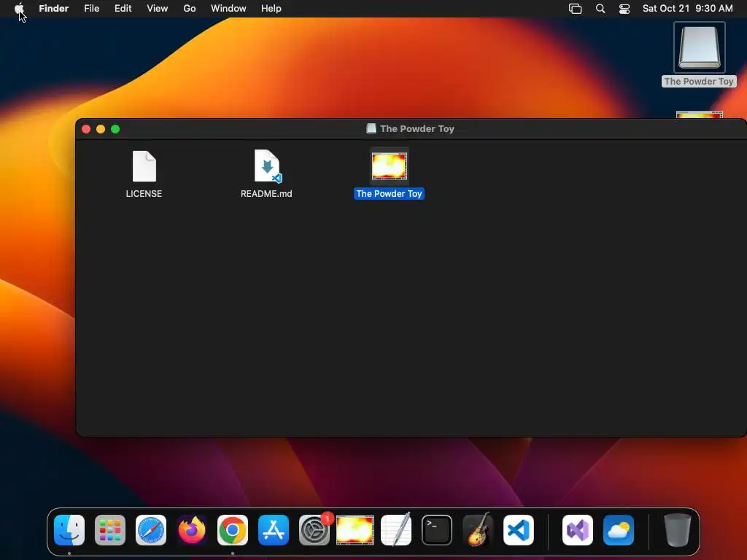
Task: Launch GarageBand from the Dock
Action: point(478,530)
